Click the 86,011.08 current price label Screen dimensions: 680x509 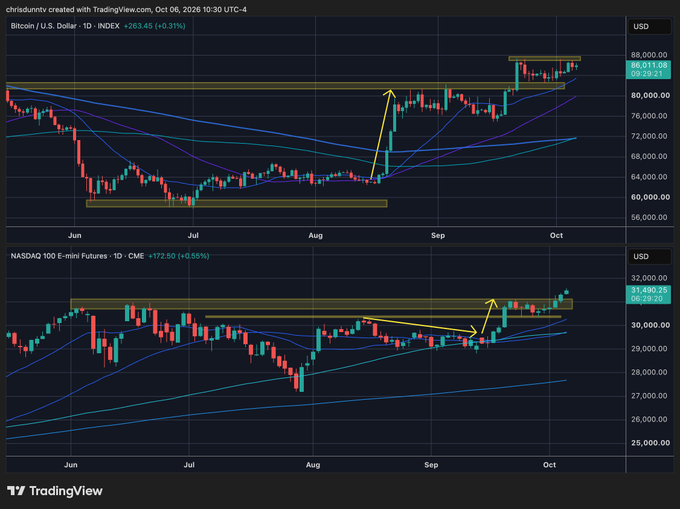[x=648, y=69]
